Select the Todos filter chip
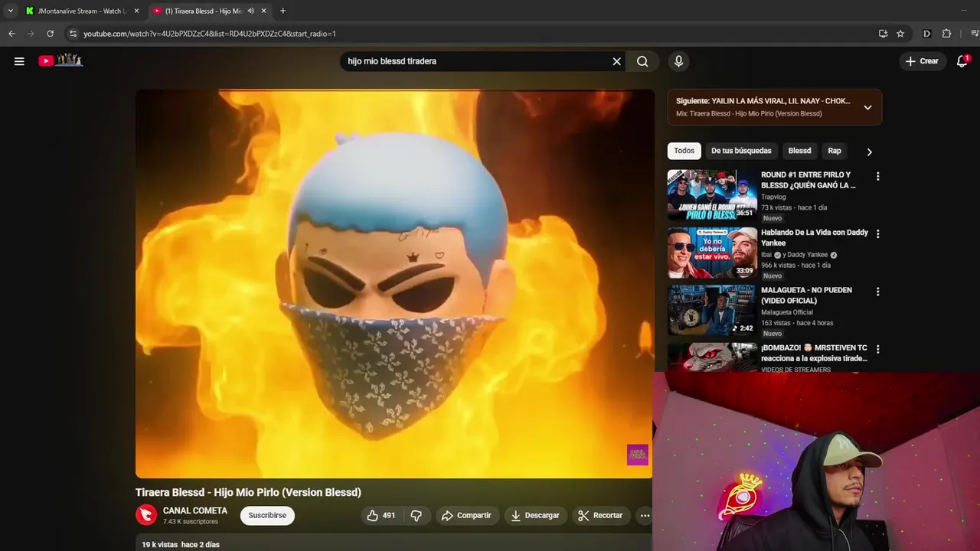This screenshot has width=980, height=551. click(x=684, y=151)
